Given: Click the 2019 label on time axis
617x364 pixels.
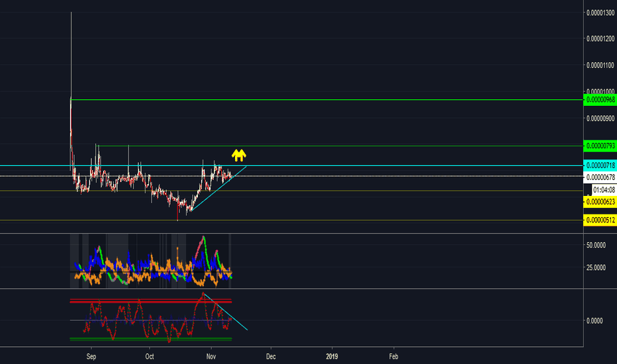Looking at the screenshot, I should click(x=332, y=357).
